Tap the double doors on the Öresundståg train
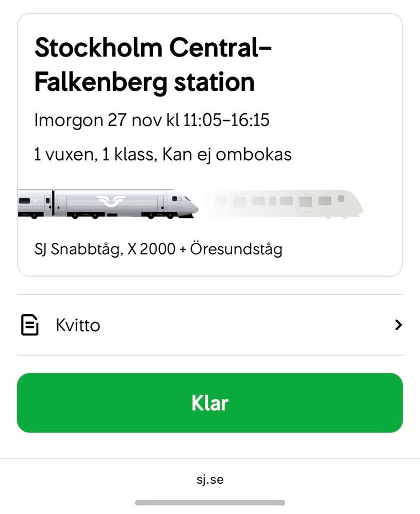Screen dimensions: 420x514 [x=306, y=202]
